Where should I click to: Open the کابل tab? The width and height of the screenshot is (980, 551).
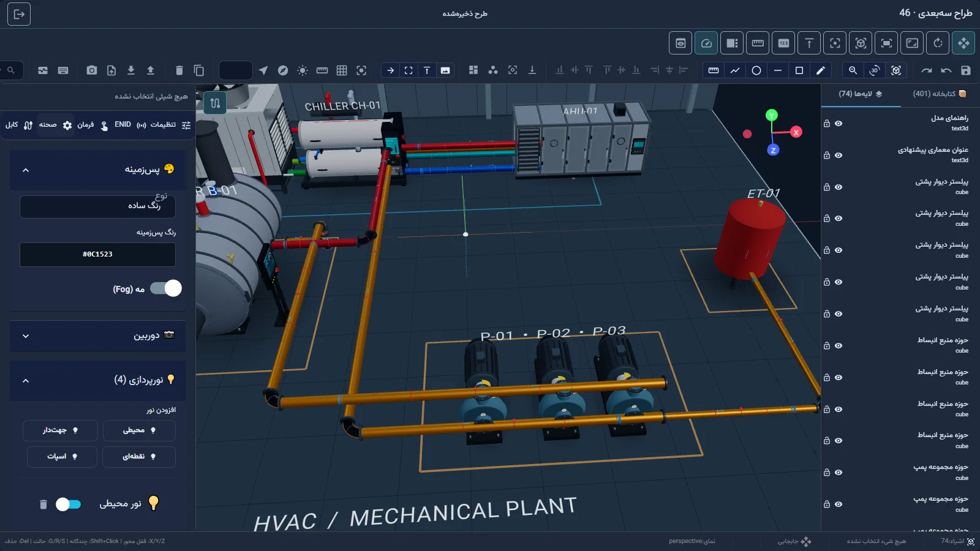click(x=19, y=125)
